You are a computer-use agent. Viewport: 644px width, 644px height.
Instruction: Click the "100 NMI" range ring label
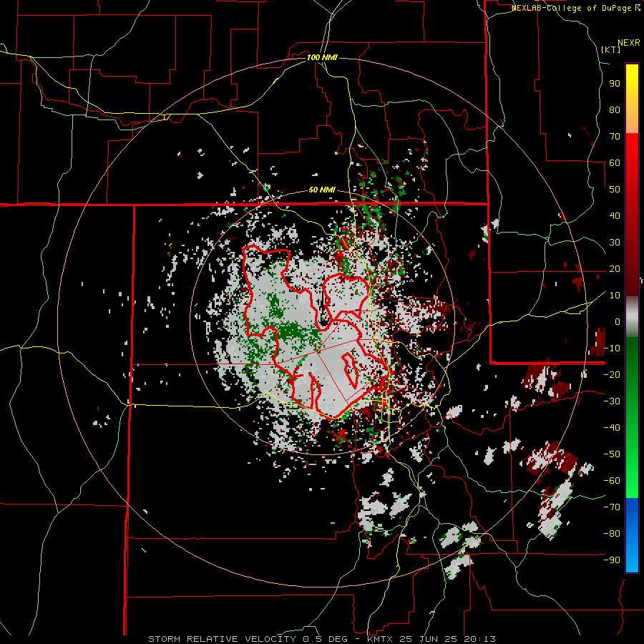point(322,57)
